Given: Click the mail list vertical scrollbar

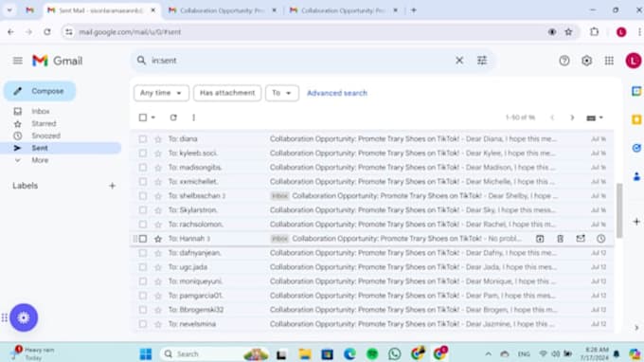Looking at the screenshot, I should [619, 210].
